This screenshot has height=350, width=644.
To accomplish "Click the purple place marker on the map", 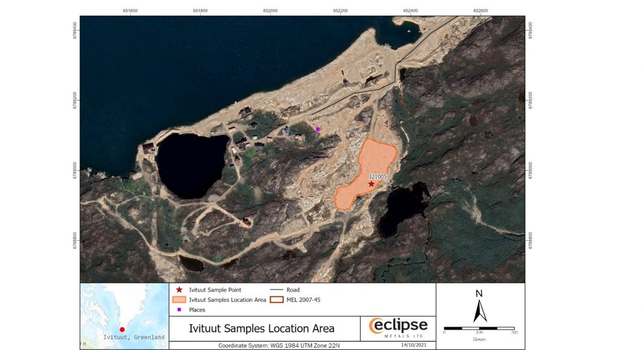I will (318, 129).
